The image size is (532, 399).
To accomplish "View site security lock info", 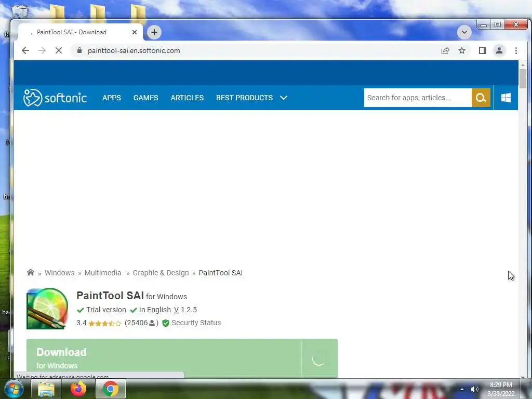I will pyautogui.click(x=79, y=50).
